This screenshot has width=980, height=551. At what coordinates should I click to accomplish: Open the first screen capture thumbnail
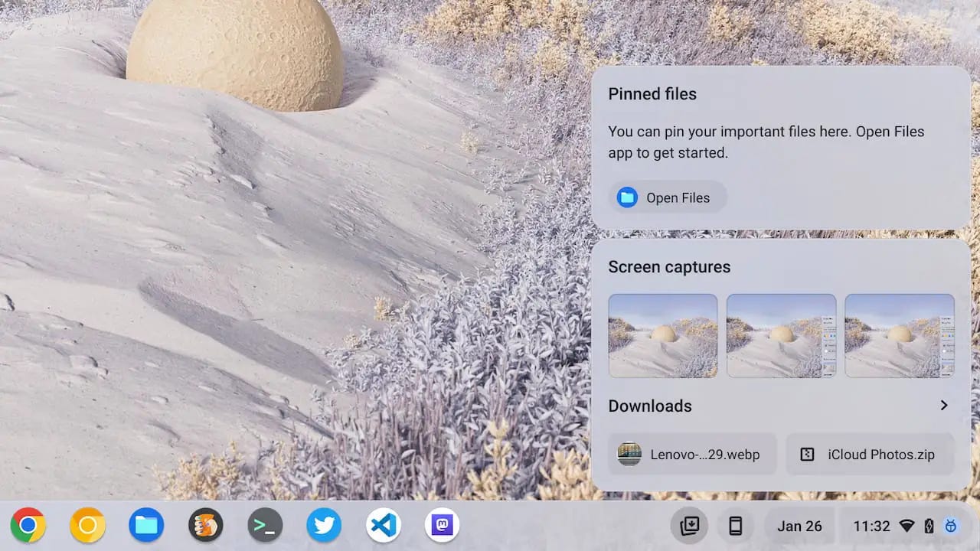tap(663, 335)
